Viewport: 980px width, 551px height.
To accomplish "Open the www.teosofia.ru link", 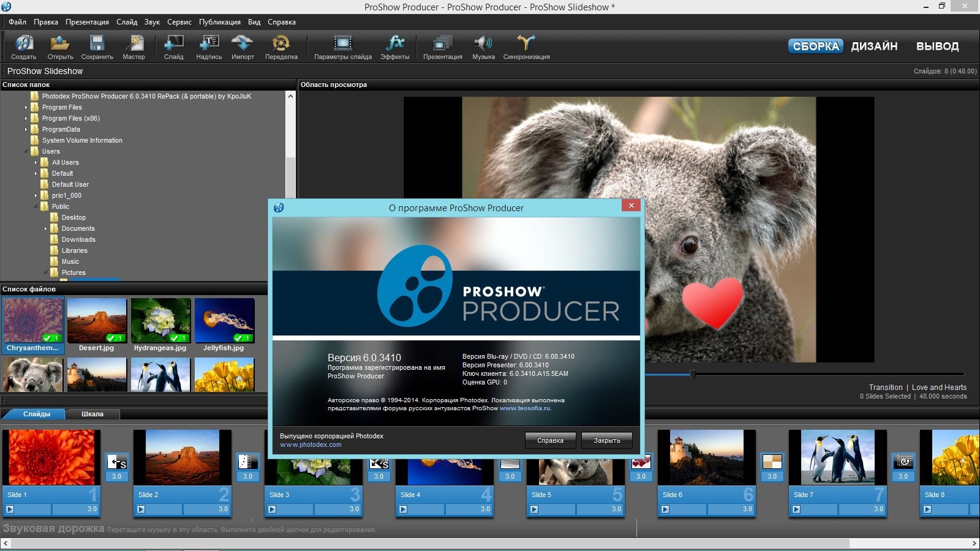I will 524,408.
